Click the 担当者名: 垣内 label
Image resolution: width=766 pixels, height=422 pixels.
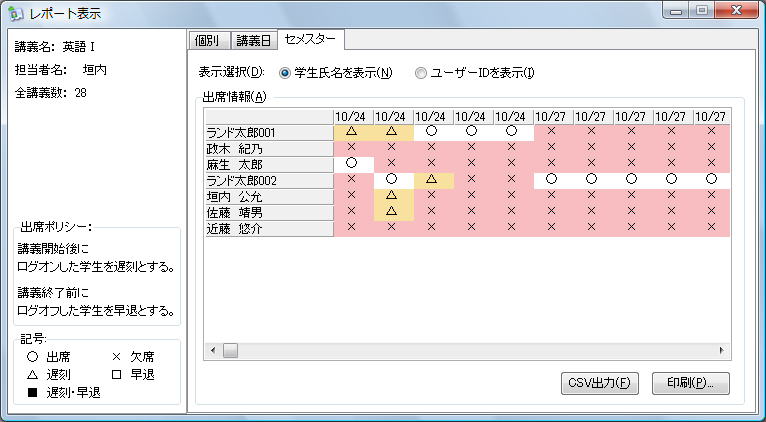pos(61,70)
